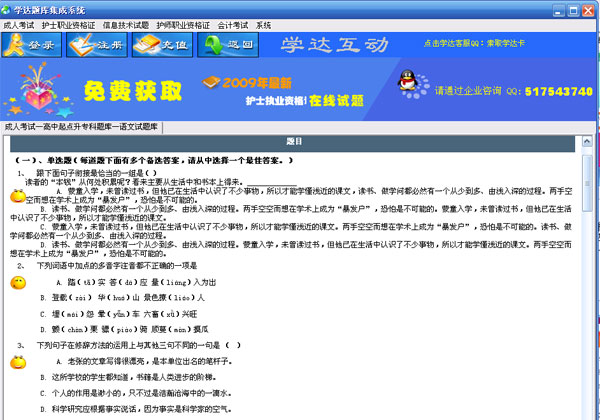Screen dimensions: 600x420
Task: Click the 免费获取 banner text
Action: [x=132, y=91]
